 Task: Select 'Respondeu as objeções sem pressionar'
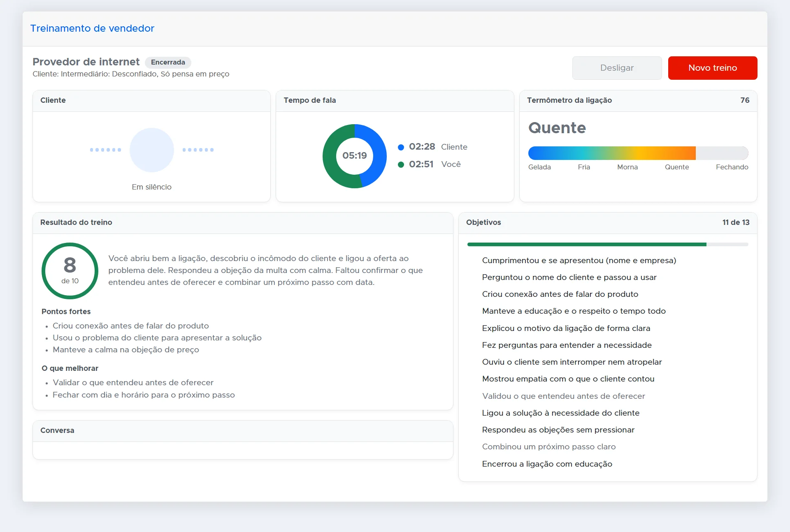[x=558, y=430]
